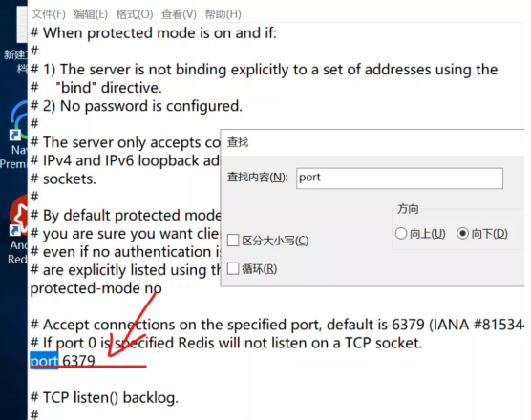Open the 帮助(H) menu
Viewport: 531px width, 420px height.
(x=223, y=14)
